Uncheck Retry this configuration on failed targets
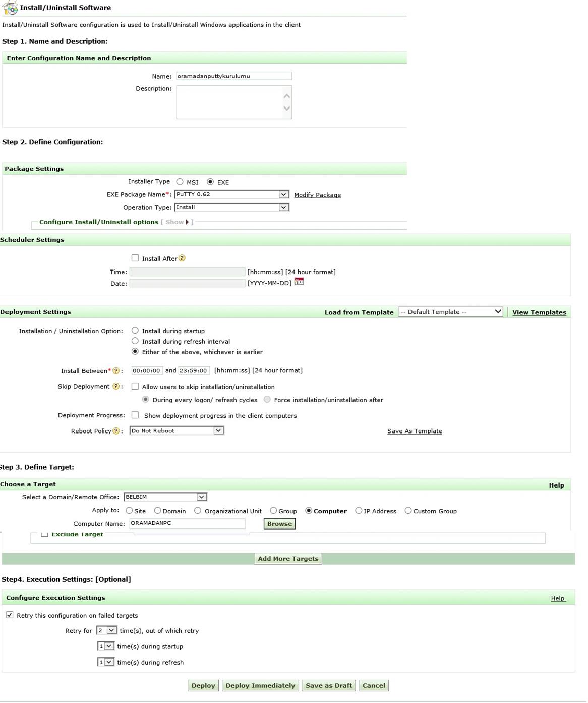Viewport: 588px width, 703px height. click(10, 615)
